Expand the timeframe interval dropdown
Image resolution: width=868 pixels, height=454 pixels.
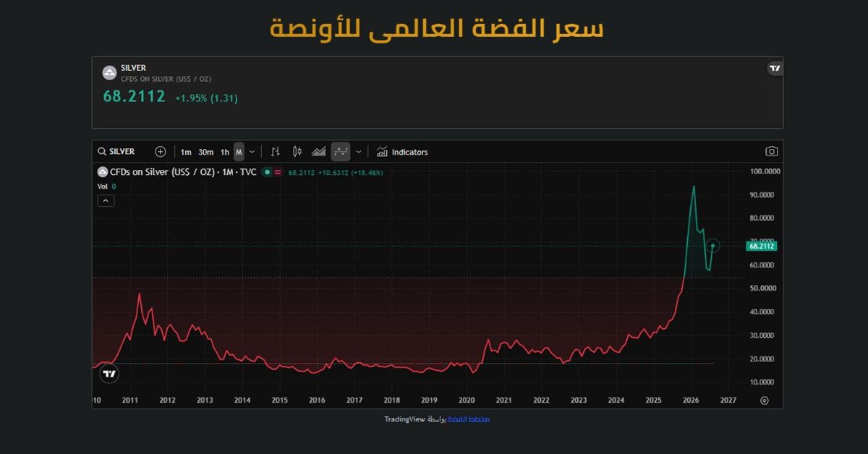pos(252,152)
